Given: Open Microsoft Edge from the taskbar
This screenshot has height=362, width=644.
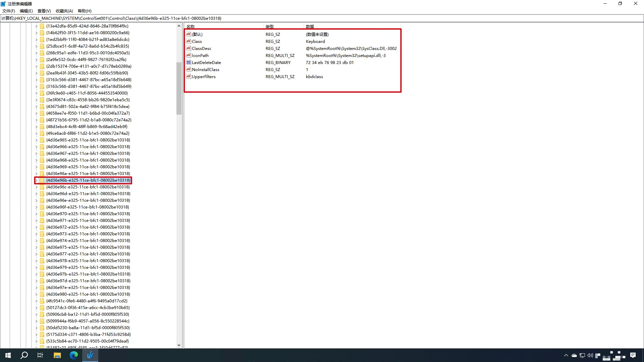Looking at the screenshot, I should pyautogui.click(x=74, y=355).
